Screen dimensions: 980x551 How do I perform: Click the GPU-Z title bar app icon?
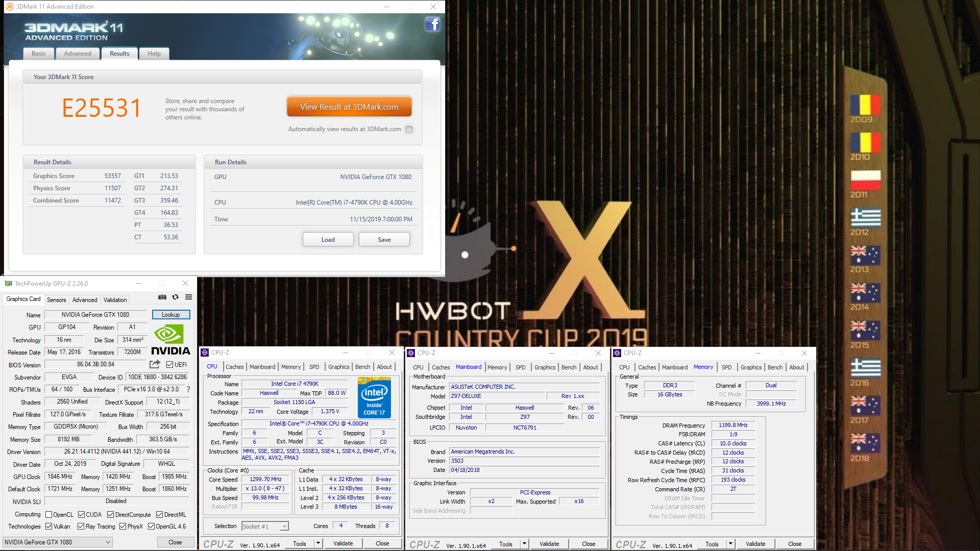(9, 283)
